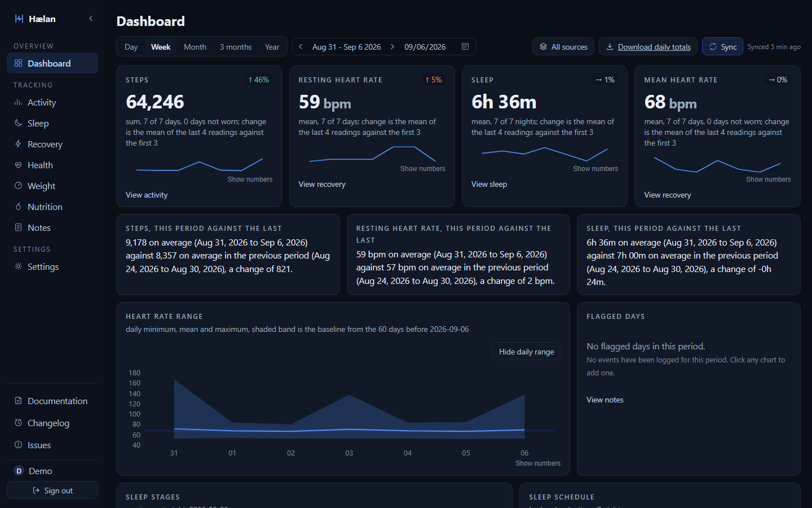Click the Settings gear icon
The width and height of the screenshot is (812, 508).
click(x=18, y=266)
